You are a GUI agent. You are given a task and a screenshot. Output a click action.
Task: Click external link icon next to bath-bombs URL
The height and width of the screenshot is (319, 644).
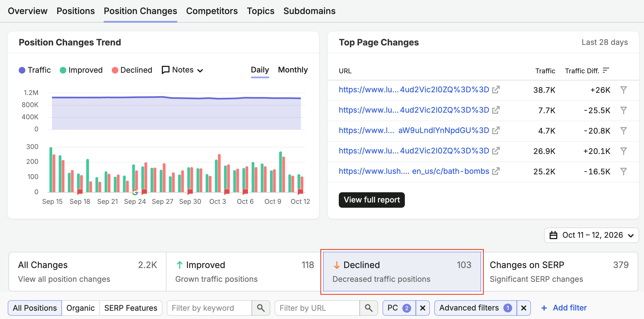(496, 171)
